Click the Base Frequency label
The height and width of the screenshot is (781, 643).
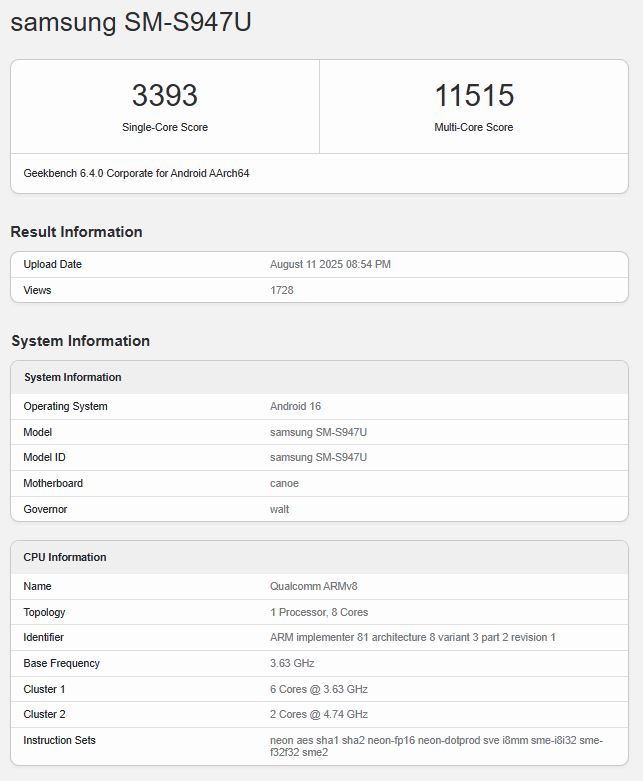(x=61, y=663)
